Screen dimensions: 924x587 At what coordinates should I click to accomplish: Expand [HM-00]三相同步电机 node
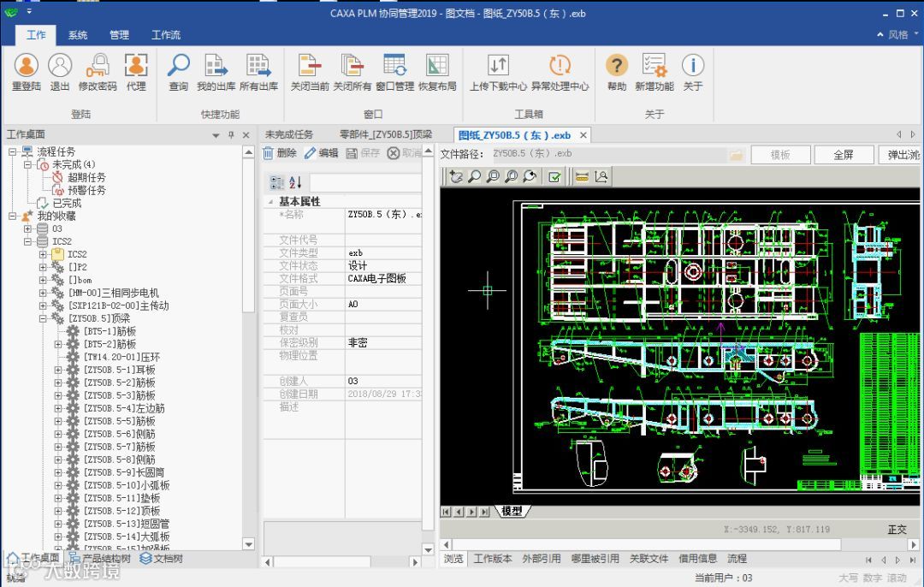tap(43, 293)
